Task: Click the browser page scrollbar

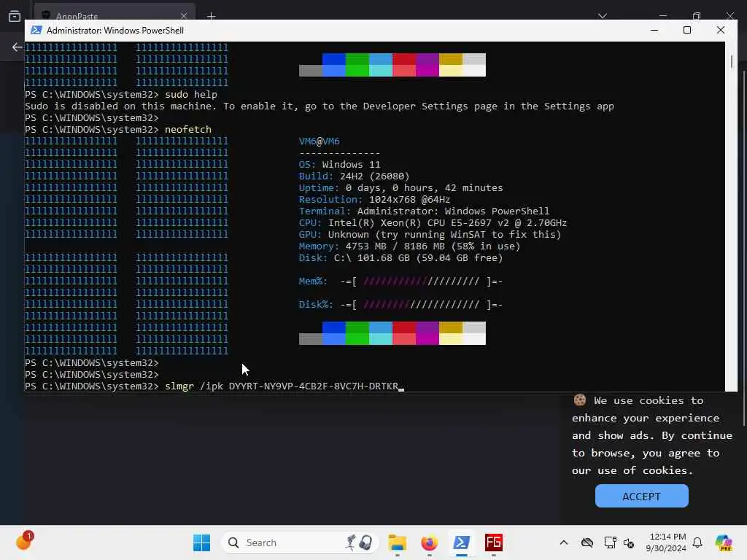Action: click(743, 248)
